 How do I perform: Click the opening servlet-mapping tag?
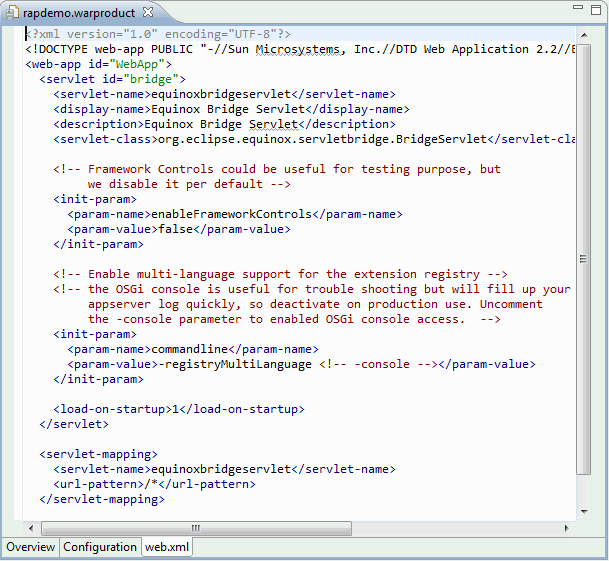tap(99, 455)
